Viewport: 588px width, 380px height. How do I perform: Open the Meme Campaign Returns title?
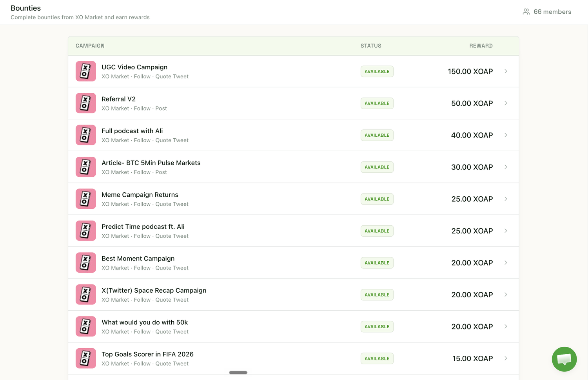(x=140, y=195)
